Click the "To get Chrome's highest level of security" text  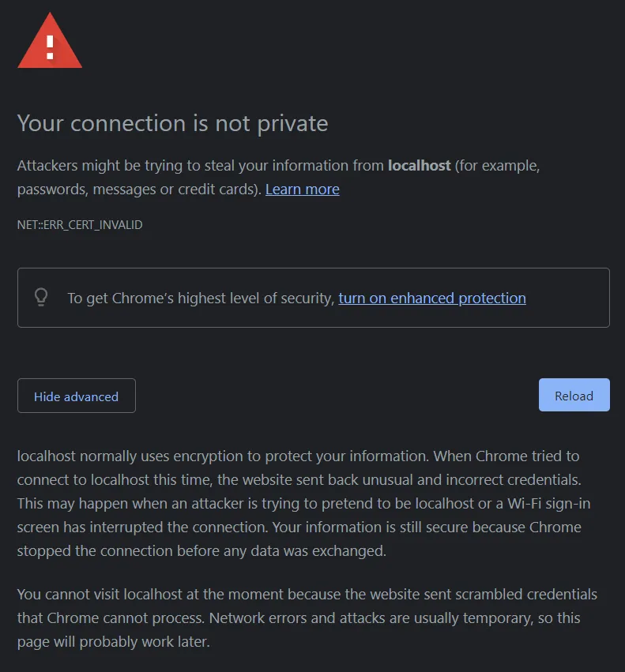(201, 298)
